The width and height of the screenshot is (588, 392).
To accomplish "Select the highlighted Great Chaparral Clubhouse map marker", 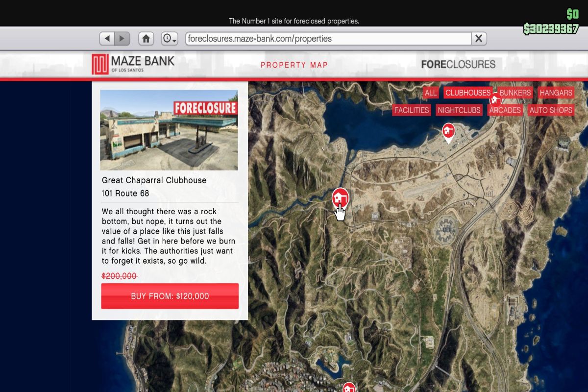I will pos(340,197).
